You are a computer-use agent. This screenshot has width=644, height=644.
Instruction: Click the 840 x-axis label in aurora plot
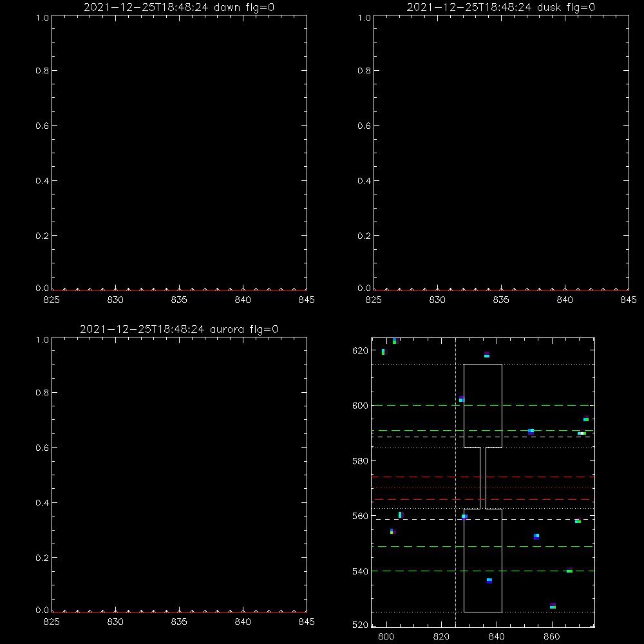243,621
